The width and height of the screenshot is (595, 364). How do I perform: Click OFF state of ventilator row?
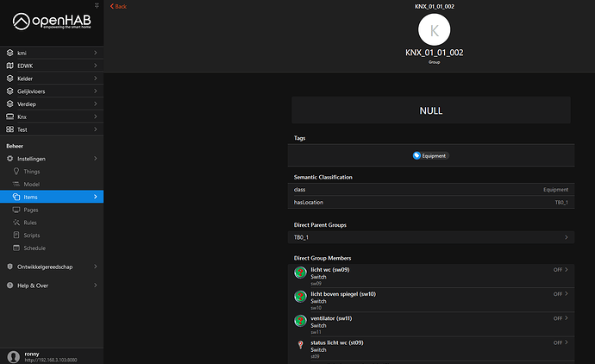(x=557, y=318)
